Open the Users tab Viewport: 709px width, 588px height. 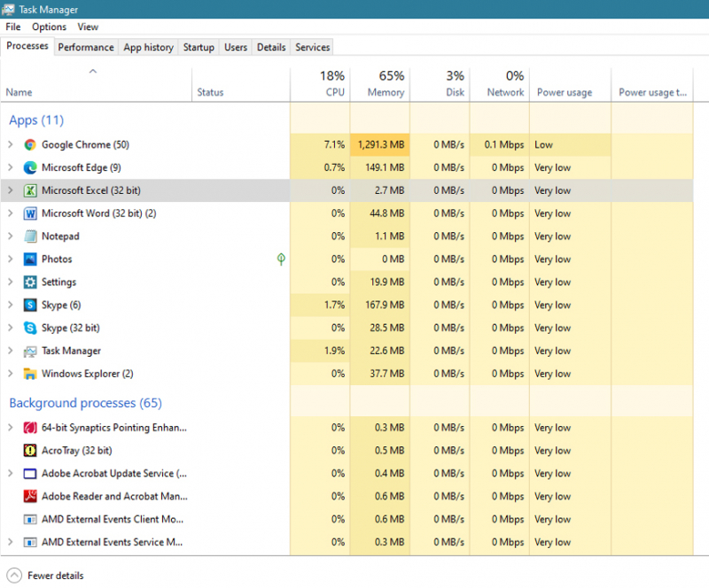click(236, 48)
